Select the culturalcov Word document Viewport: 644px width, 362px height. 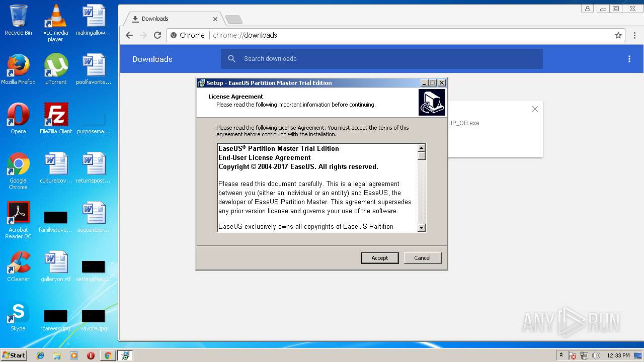tap(56, 168)
